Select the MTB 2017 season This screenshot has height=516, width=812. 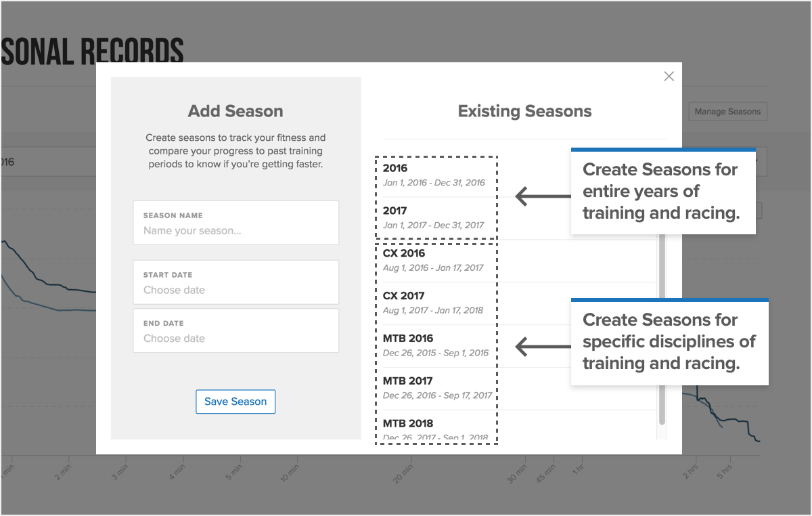pyautogui.click(x=520, y=389)
